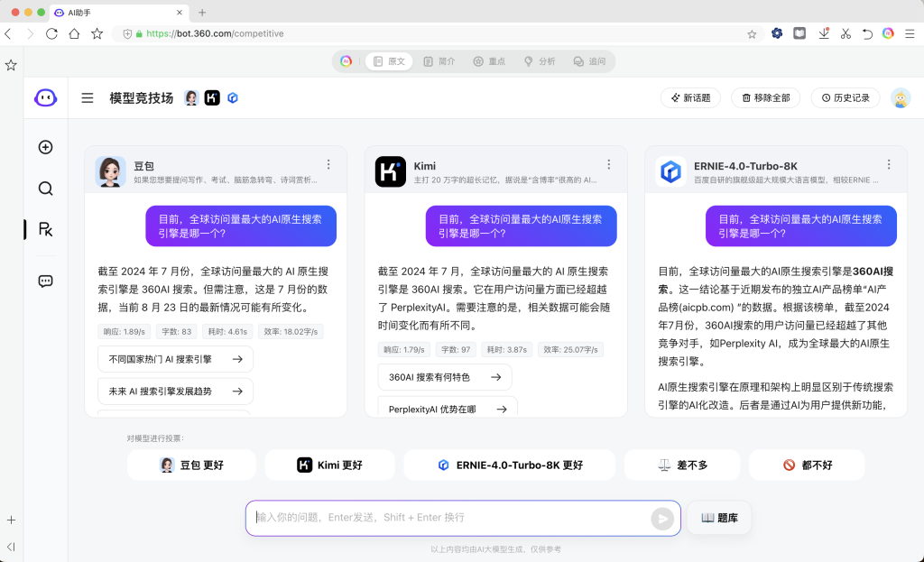Open the 题库 question bank
Screen dimensions: 924x562
(x=719, y=518)
